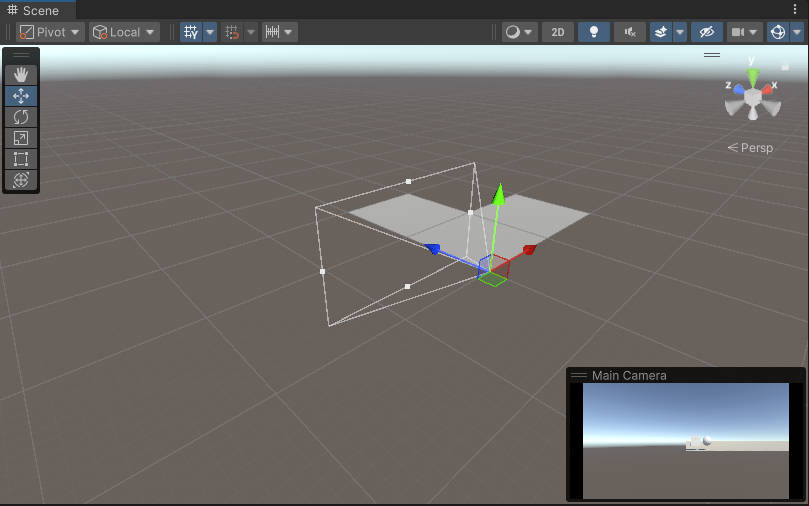
Task: Select the Hand (View) tool
Action: point(21,75)
